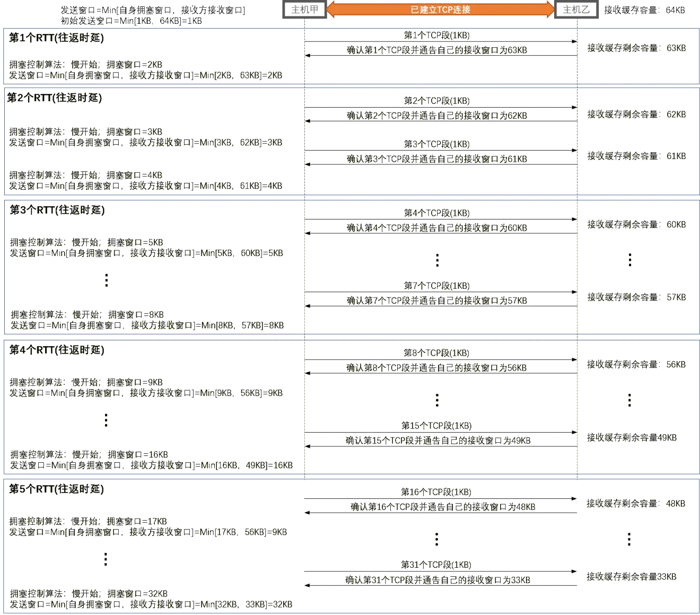The width and height of the screenshot is (700, 615).
Task: Click the line 慢开始; 拥塞窗口=16KB
Action: pos(89,455)
